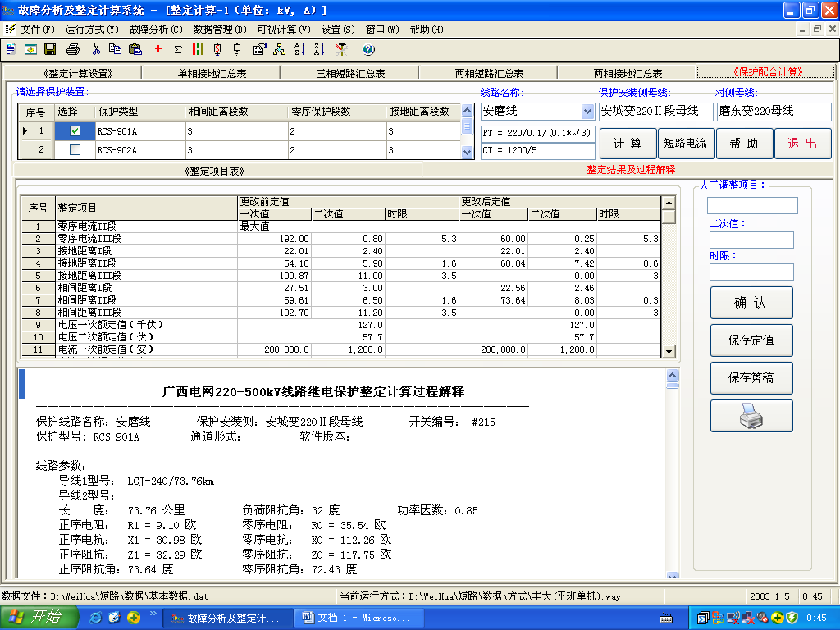Open the 线路名称 dropdown list
Screen dimensions: 840x630
tap(587, 112)
